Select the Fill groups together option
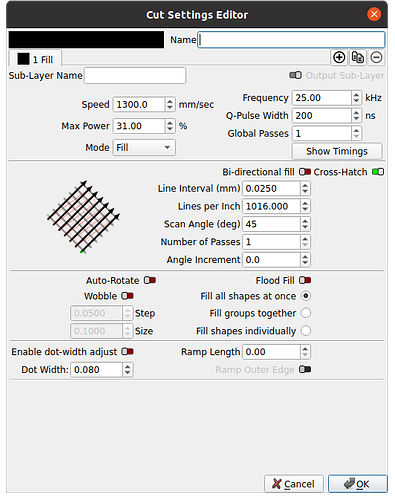 point(306,313)
